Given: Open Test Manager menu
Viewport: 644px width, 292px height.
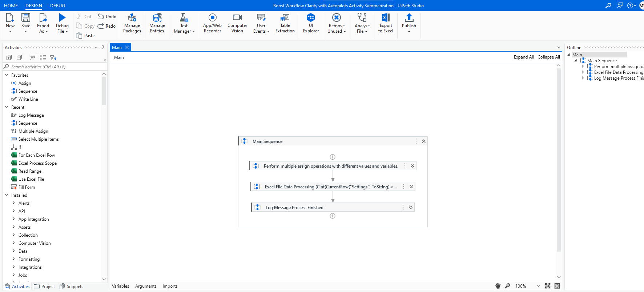Looking at the screenshot, I should coord(184,24).
